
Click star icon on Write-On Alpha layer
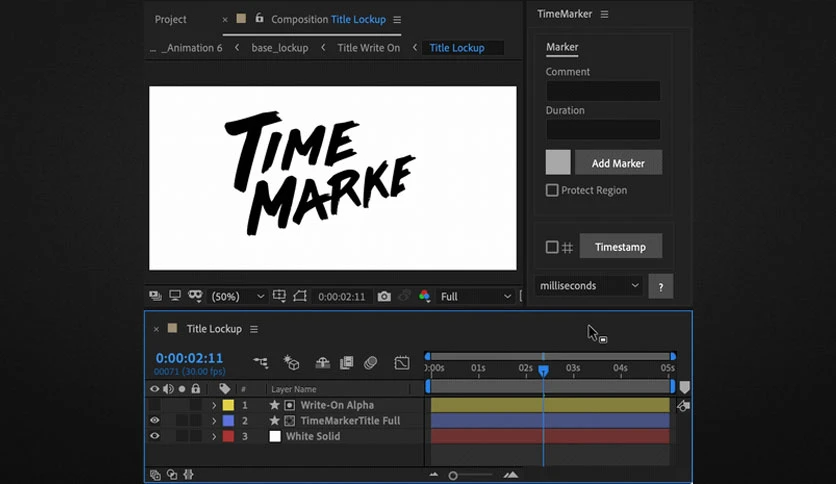pyautogui.click(x=274, y=405)
